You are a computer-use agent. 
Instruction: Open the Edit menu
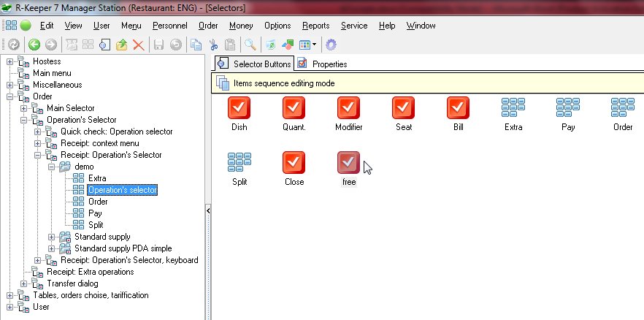(x=47, y=26)
